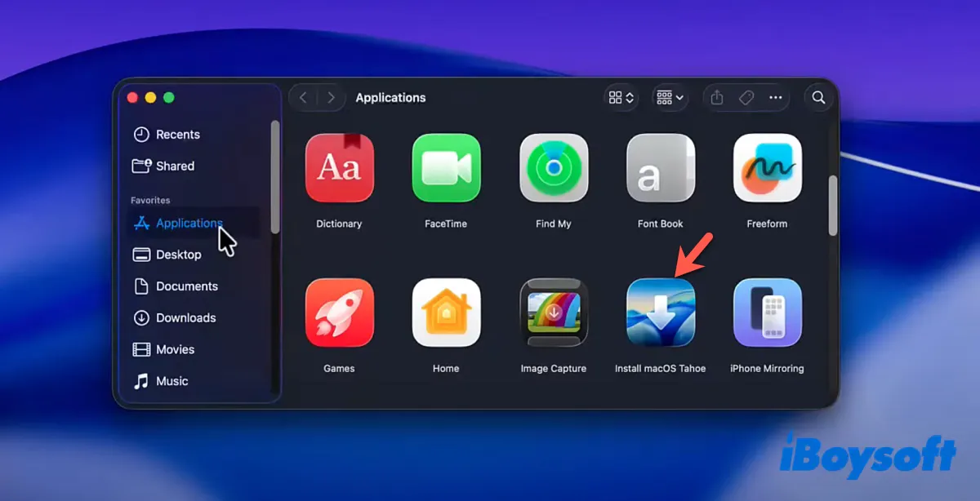This screenshot has width=980, height=501.
Task: Open the More actions ellipsis menu
Action: click(776, 98)
